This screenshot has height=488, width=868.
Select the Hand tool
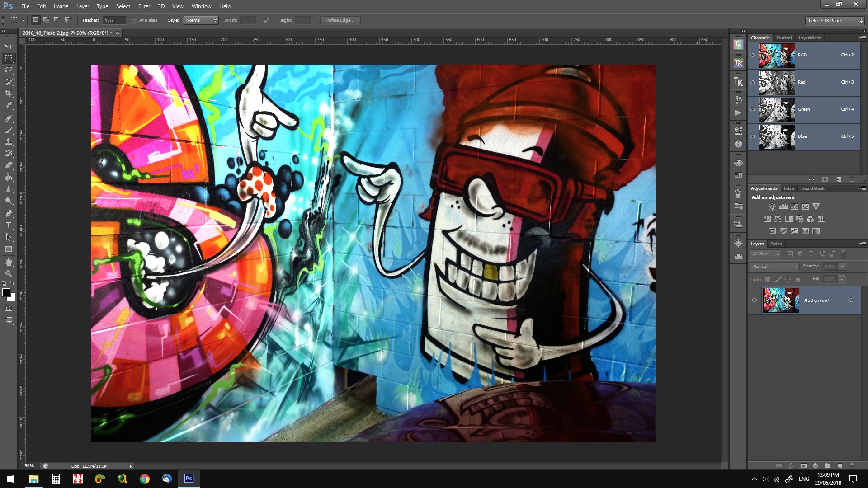click(x=9, y=262)
